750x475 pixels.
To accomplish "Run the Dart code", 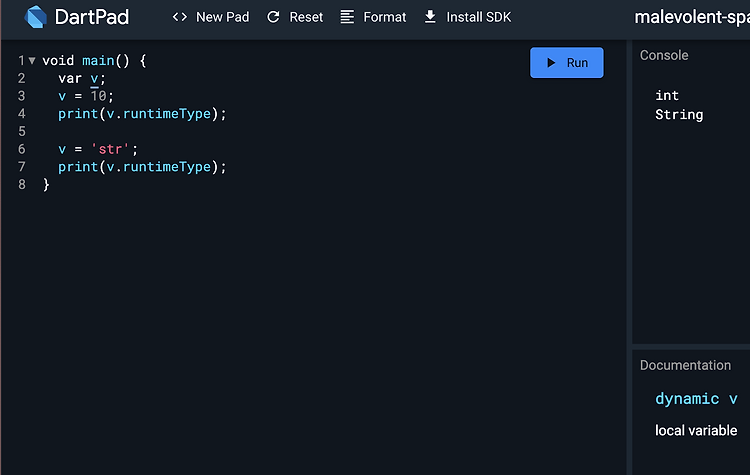I will tap(567, 63).
